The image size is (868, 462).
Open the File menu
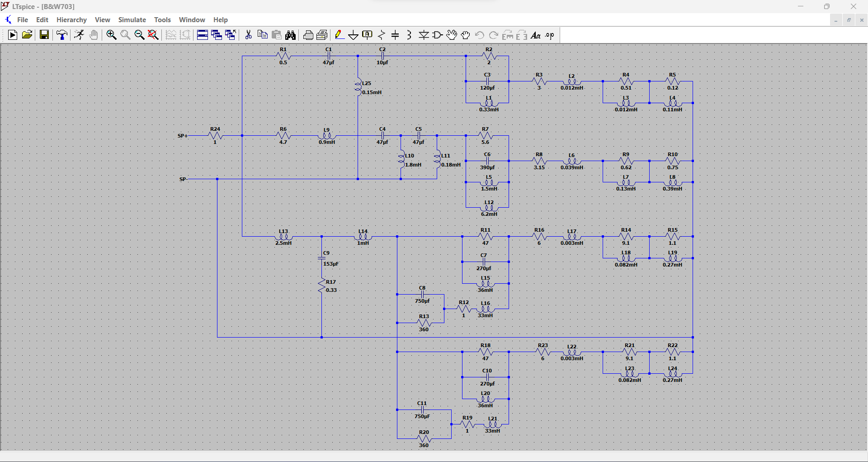click(x=23, y=20)
